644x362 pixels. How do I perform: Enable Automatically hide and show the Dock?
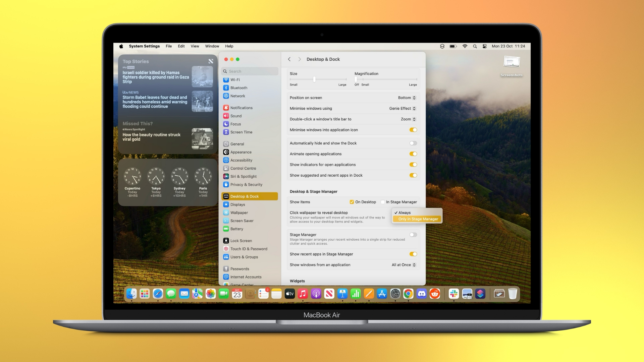(x=413, y=143)
